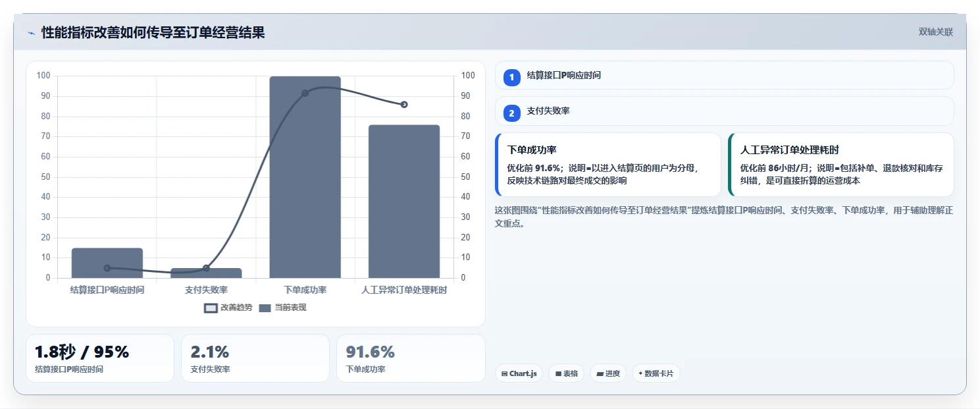Screen dimensions: 980x409
Task: Toggle the 当前表现 legend label
Action: [290, 308]
